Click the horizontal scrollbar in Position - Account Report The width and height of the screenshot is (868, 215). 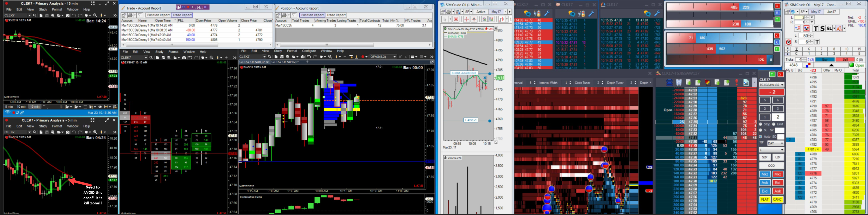pyautogui.click(x=327, y=45)
